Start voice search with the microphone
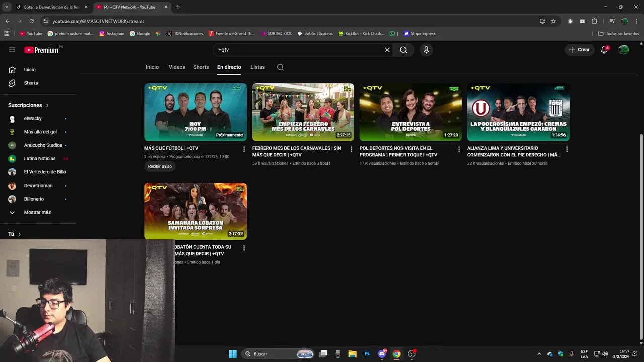The width and height of the screenshot is (644, 362). coord(426,50)
